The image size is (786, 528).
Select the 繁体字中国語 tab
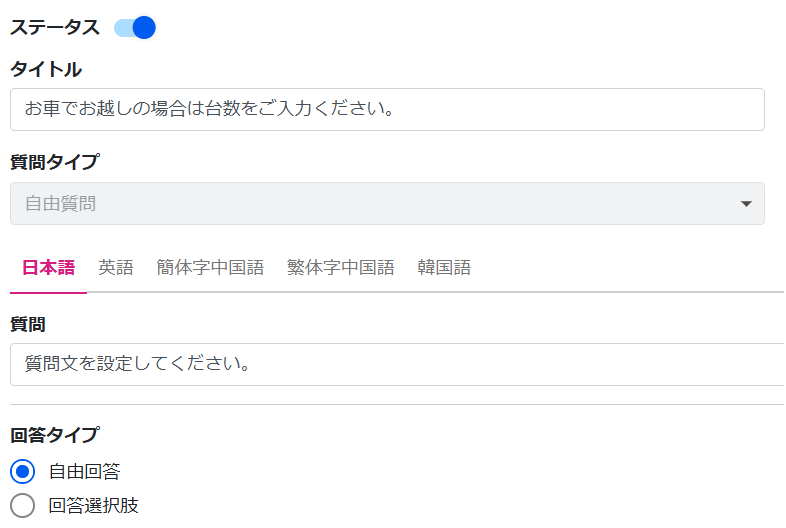[x=340, y=267]
